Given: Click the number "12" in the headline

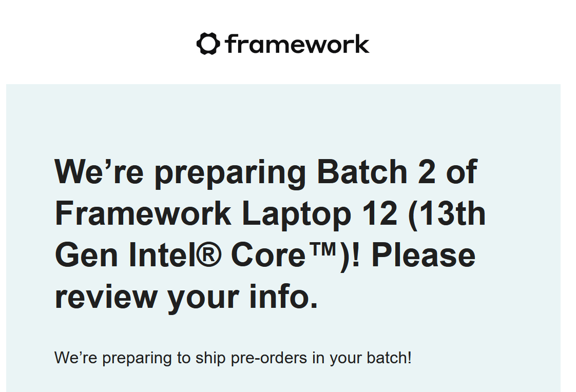Looking at the screenshot, I should click(x=379, y=213).
